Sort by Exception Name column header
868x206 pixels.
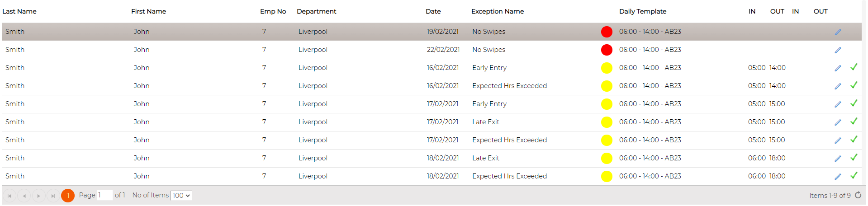[x=498, y=11]
